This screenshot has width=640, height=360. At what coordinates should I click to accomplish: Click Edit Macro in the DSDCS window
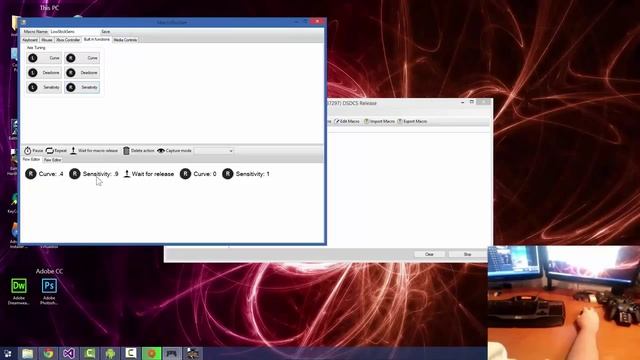click(347, 121)
